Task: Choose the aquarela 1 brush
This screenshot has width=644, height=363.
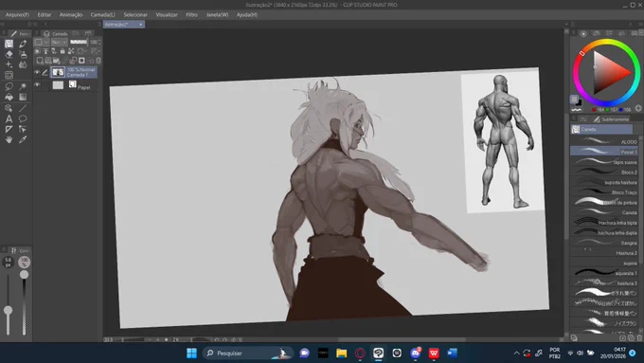Action: pyautogui.click(x=604, y=273)
